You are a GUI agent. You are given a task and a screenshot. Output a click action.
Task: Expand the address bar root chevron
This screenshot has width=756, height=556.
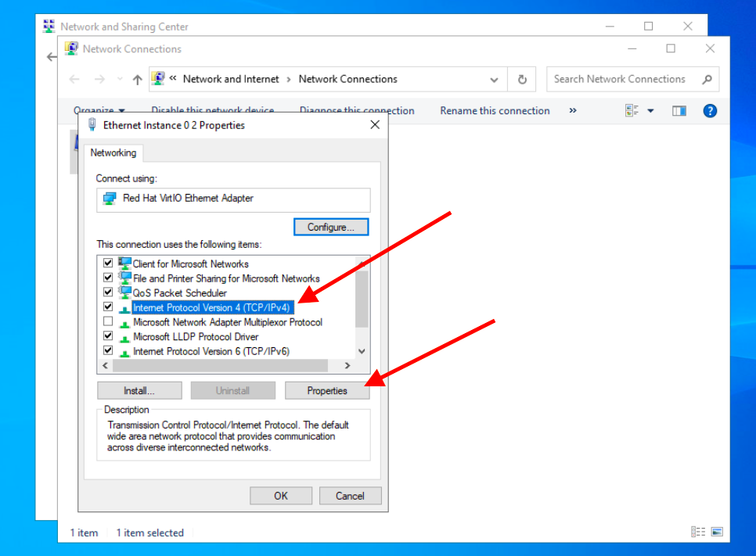(x=173, y=78)
